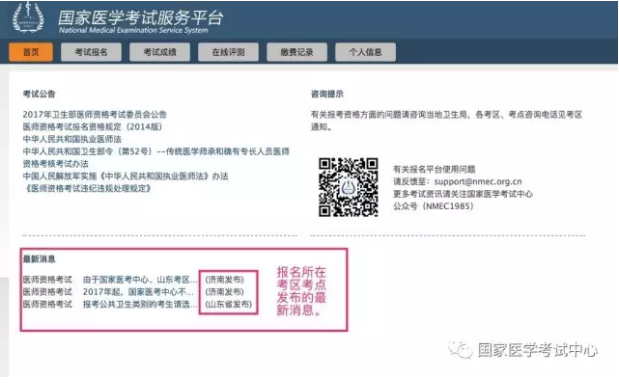Open news item 由于国家医考中心、山东考区…
The width and height of the screenshot is (619, 383).
click(140, 280)
